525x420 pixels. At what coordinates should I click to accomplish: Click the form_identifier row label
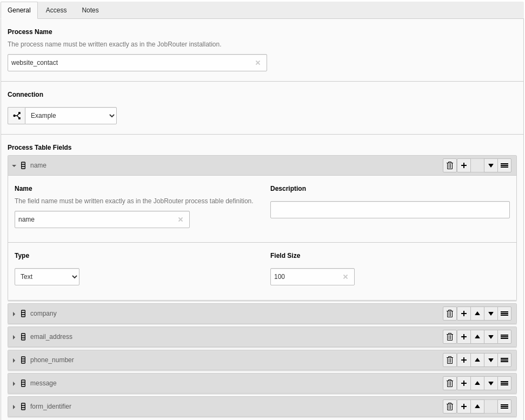click(x=51, y=406)
